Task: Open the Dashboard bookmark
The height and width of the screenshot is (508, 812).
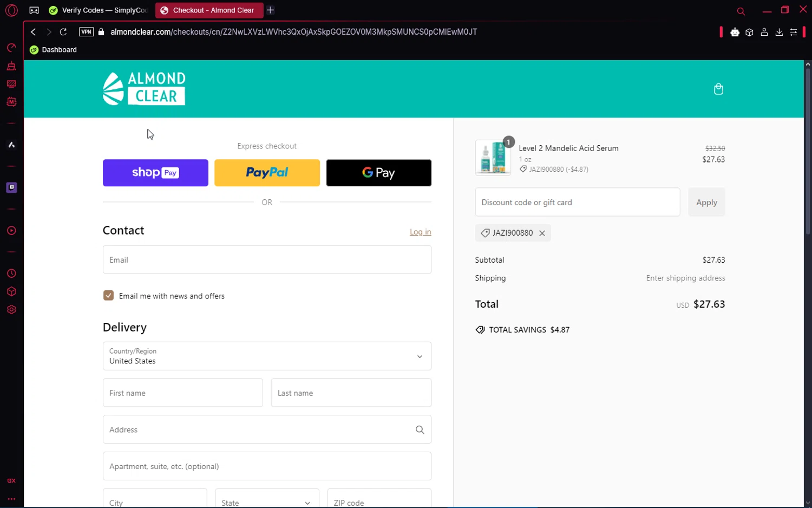Action: [54, 50]
